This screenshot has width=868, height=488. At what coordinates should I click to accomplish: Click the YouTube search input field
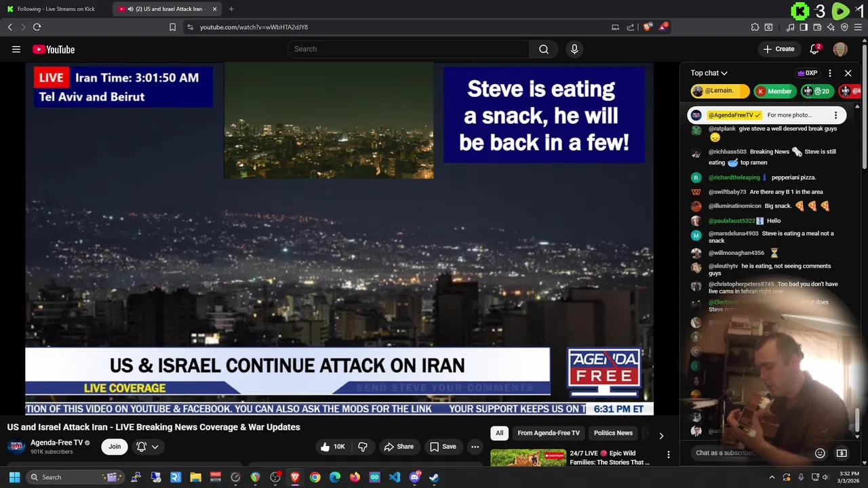click(x=408, y=49)
